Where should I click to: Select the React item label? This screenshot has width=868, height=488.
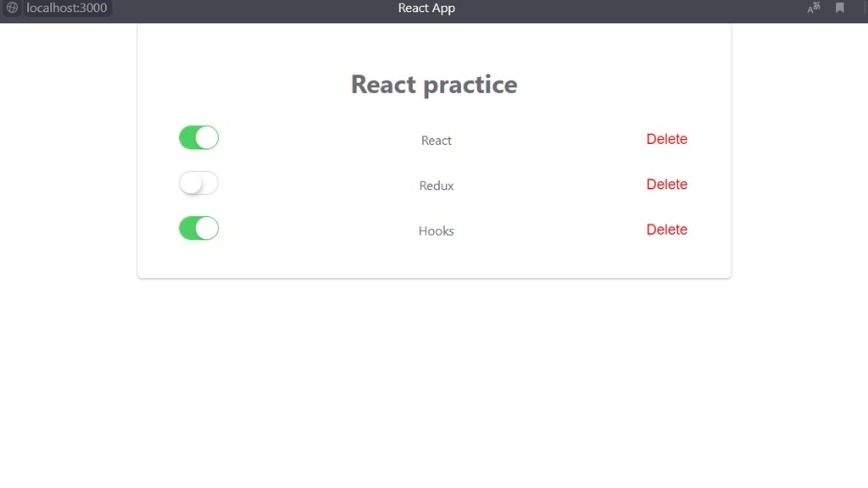pos(436,141)
